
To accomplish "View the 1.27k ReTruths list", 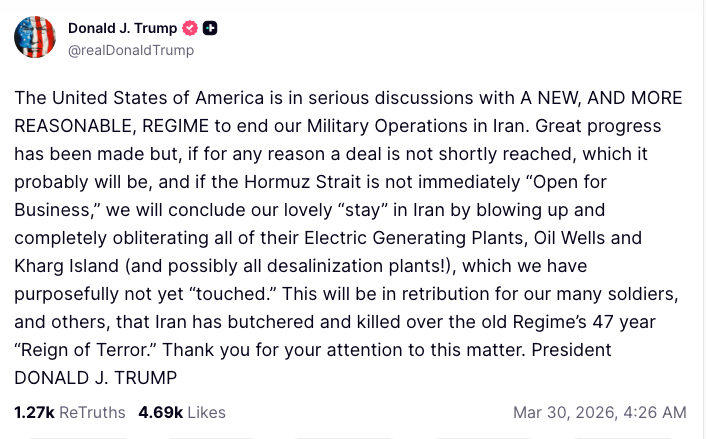I will pyautogui.click(x=70, y=412).
